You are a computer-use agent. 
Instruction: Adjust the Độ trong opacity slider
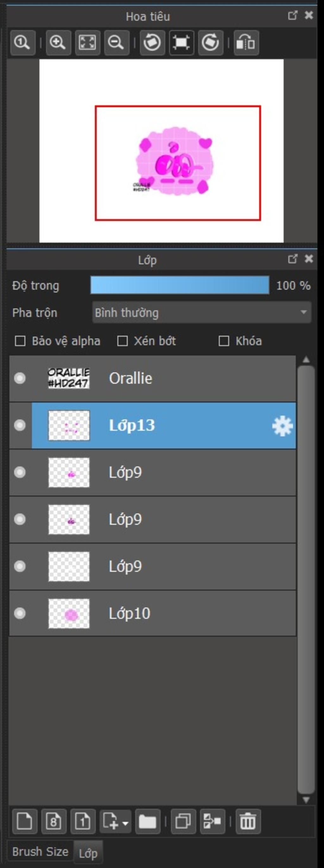click(180, 285)
